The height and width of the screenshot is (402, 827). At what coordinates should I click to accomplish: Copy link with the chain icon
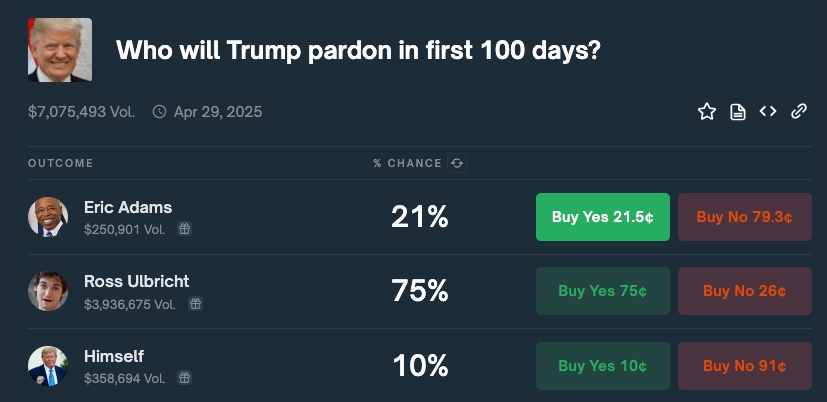[799, 111]
